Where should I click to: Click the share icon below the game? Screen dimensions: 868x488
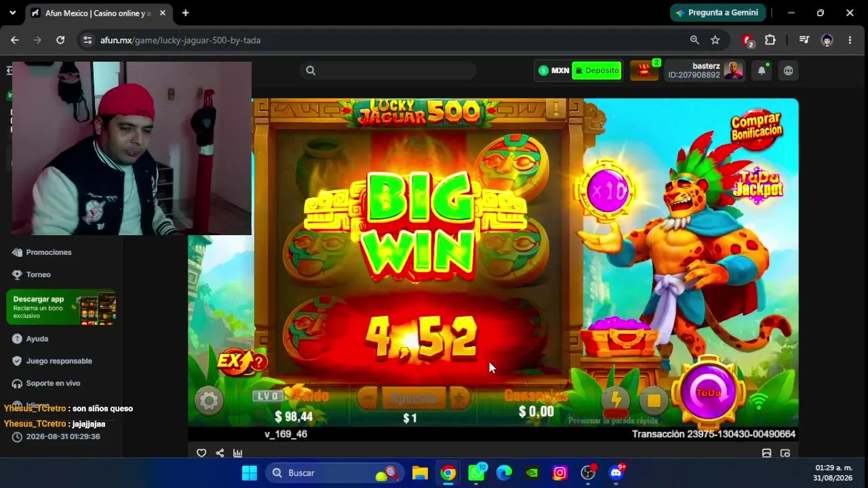tap(220, 453)
